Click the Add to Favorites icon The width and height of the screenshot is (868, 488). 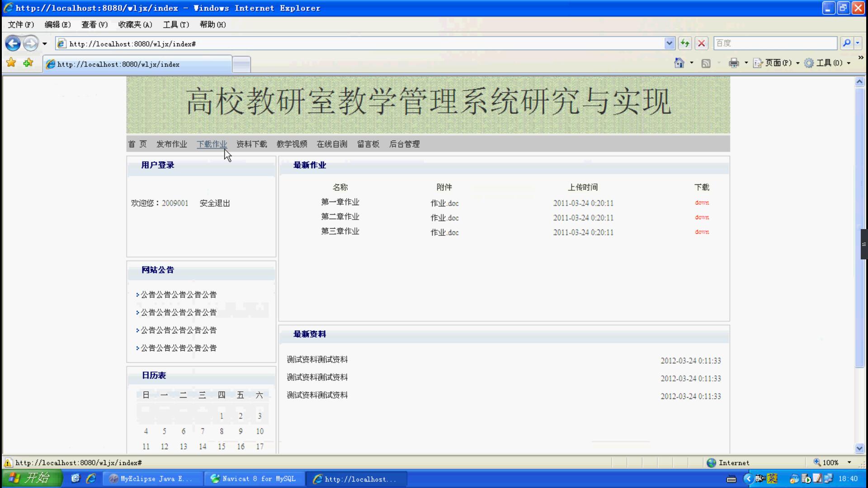click(x=28, y=63)
